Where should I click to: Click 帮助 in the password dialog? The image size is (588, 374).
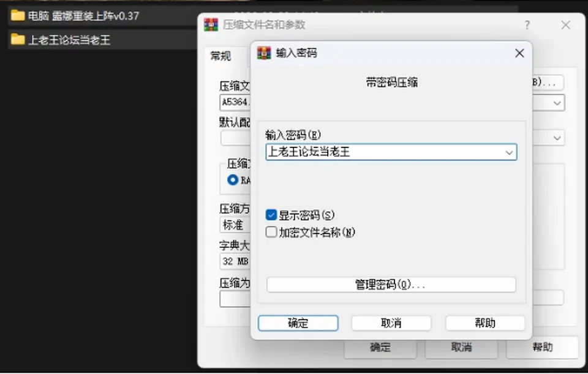(x=485, y=323)
